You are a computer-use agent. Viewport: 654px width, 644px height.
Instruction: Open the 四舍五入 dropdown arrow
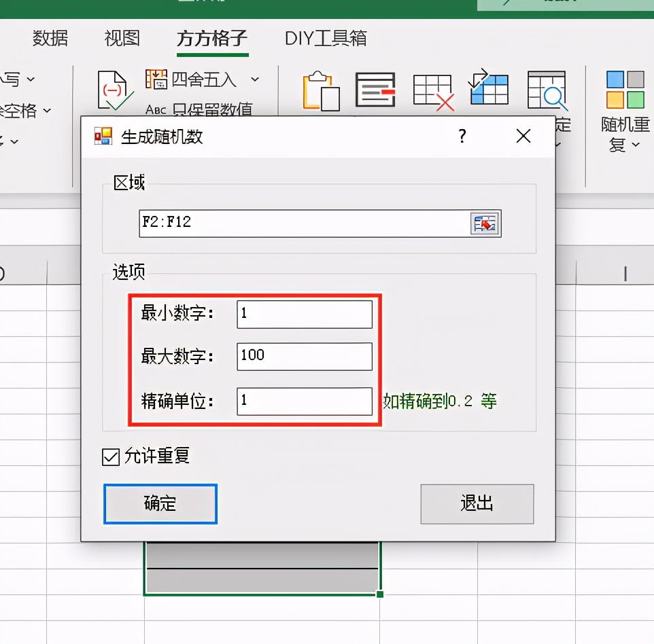click(255, 79)
